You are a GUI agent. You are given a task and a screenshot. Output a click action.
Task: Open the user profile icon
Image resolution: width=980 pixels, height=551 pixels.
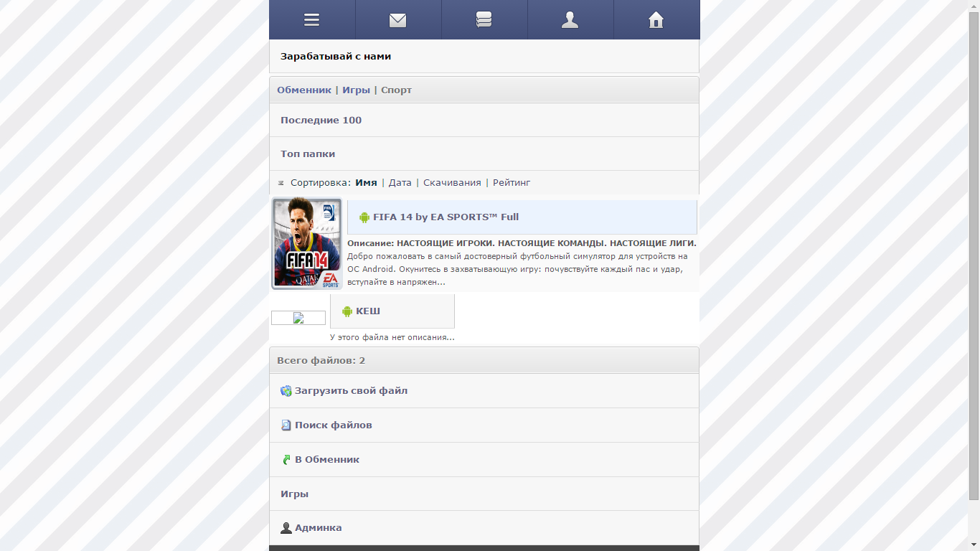(570, 20)
